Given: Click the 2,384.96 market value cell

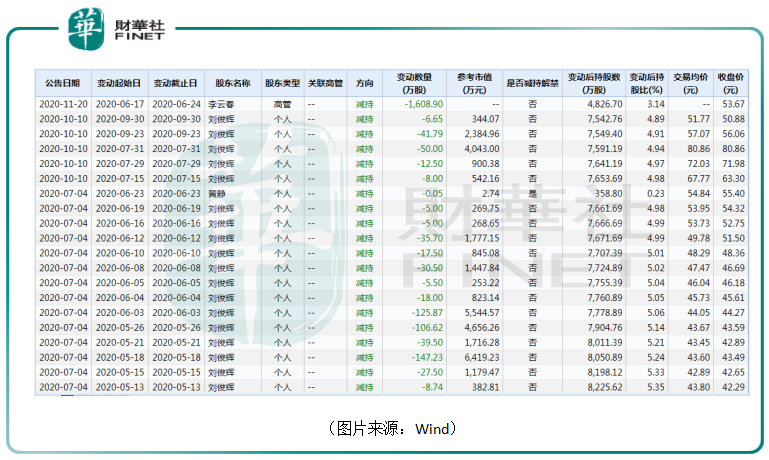Looking at the screenshot, I should pos(482,133).
